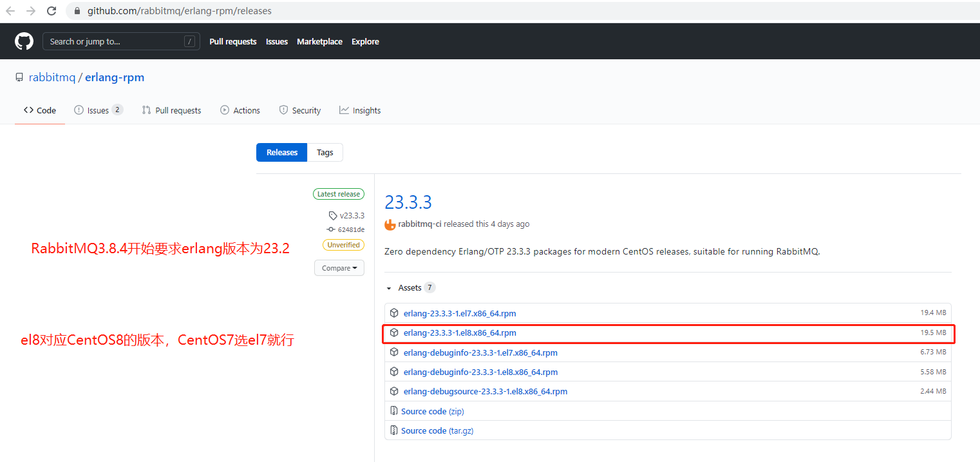Open GitHub home via Octocat logo
This screenshot has width=980, height=462.
[x=24, y=41]
